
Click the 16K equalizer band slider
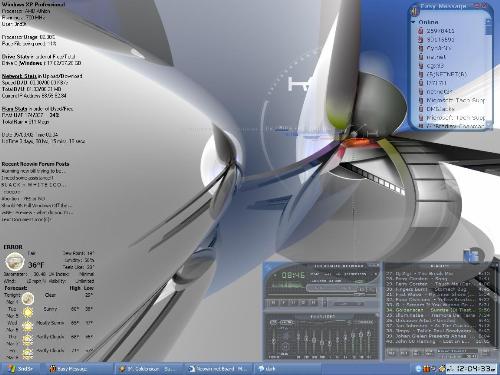coord(369,341)
